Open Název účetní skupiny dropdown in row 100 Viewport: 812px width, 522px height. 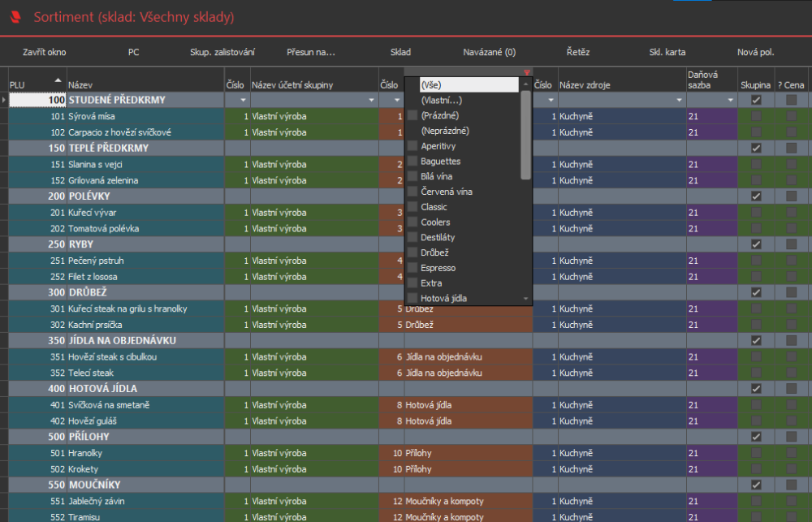[371, 100]
